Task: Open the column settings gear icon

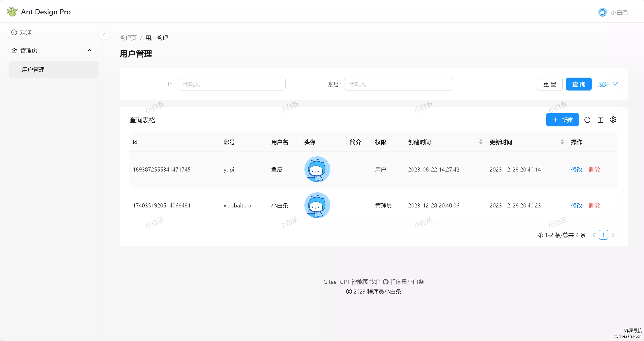Action: click(x=613, y=120)
